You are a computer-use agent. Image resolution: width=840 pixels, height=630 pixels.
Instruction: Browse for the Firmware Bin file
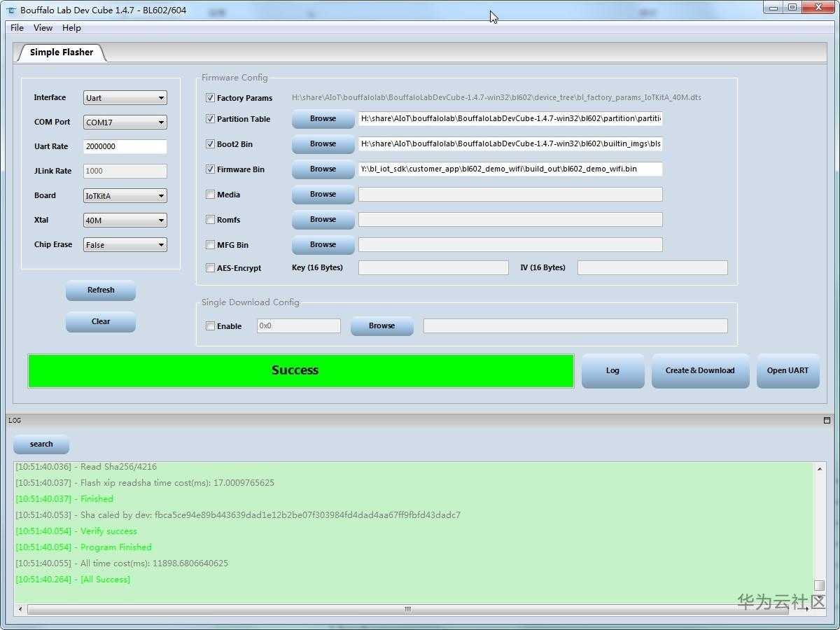323,169
